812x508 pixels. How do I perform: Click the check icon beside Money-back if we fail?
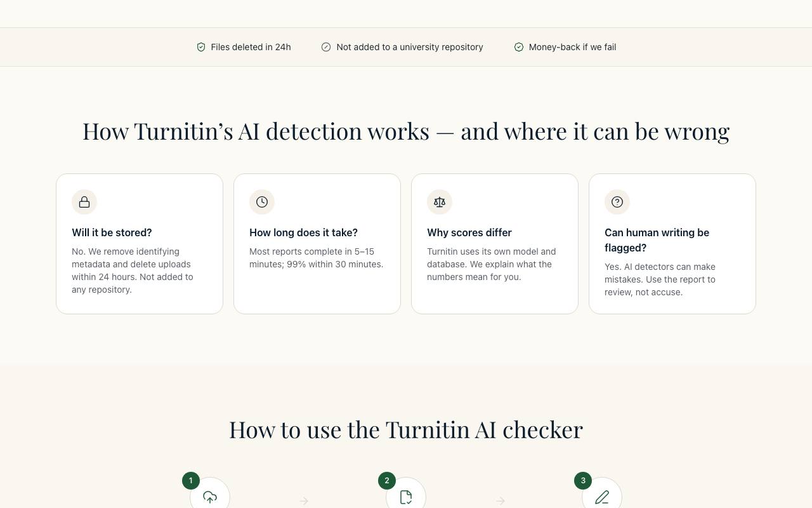519,47
